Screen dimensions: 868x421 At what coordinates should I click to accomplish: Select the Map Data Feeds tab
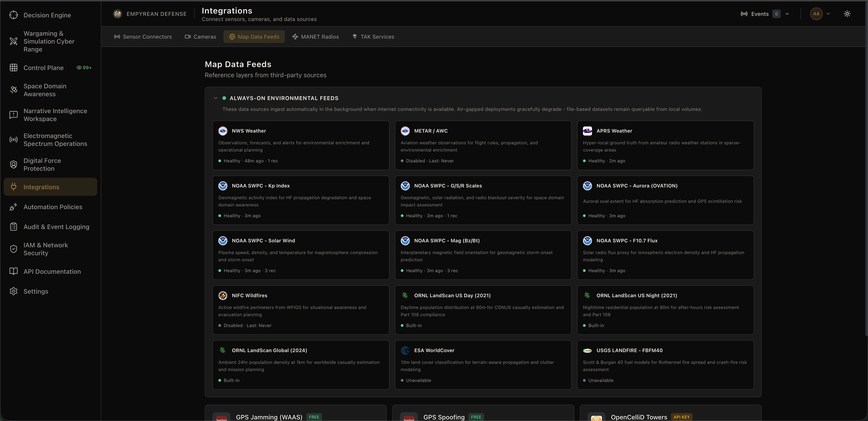[254, 37]
